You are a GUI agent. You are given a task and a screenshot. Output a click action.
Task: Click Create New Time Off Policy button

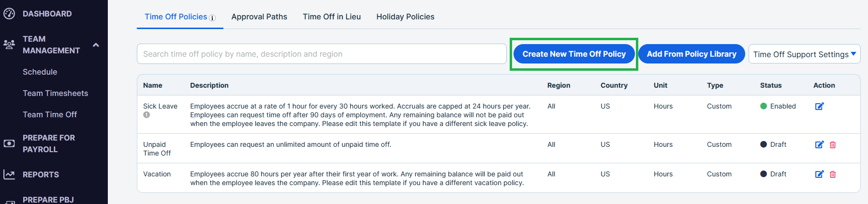pos(574,54)
